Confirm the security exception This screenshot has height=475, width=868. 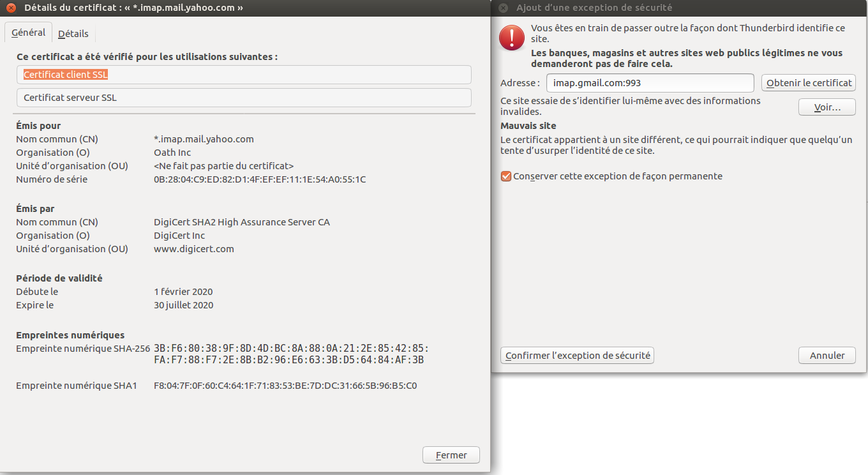coord(578,356)
